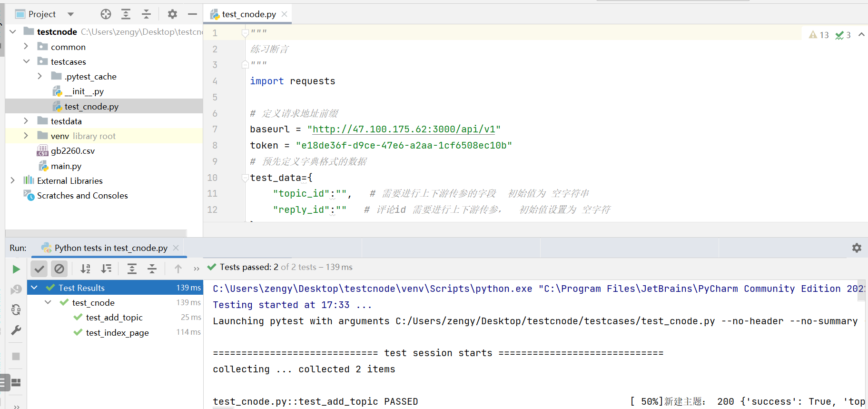Expand the .pytest_cache folder
The height and width of the screenshot is (409, 868).
click(x=40, y=76)
